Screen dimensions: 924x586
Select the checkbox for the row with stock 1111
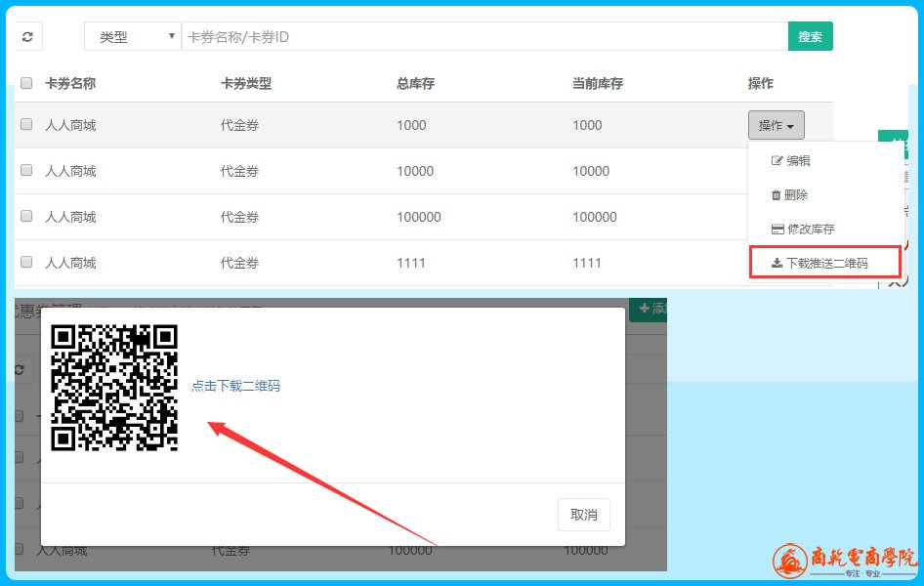26,263
